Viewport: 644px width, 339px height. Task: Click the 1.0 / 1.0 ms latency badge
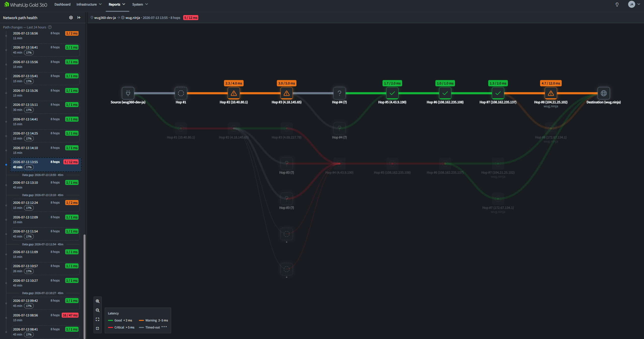click(445, 83)
